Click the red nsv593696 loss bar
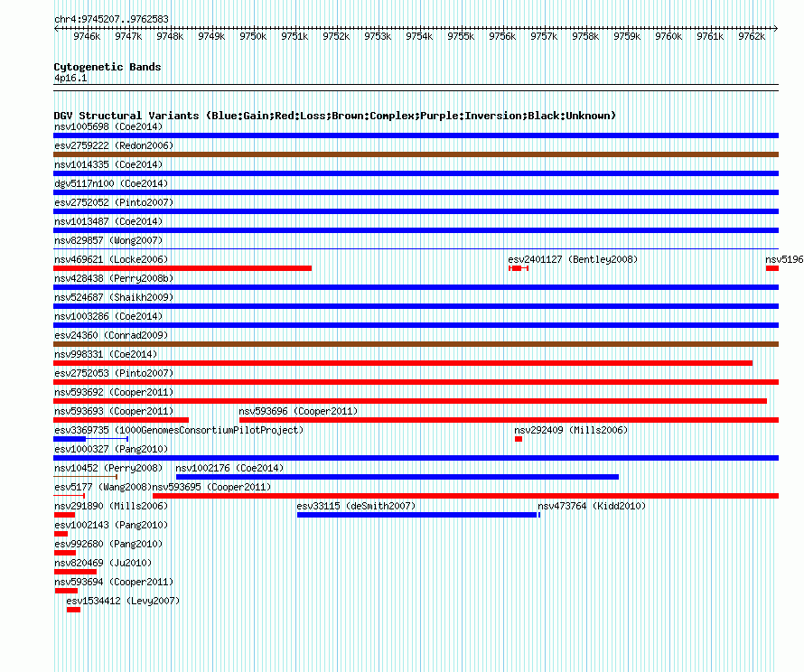Viewport: 804px width, 672px height. 509,420
